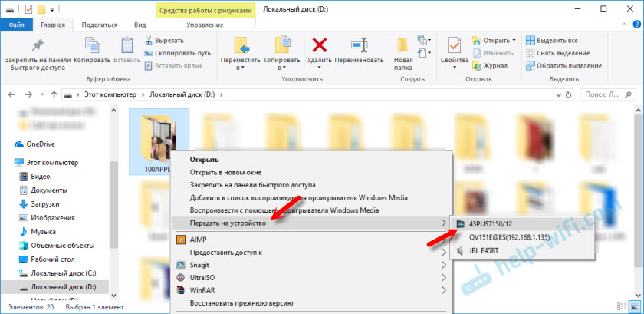Choose Восстановить прежнюю версию
The width and height of the screenshot is (644, 314).
pyautogui.click(x=310, y=303)
